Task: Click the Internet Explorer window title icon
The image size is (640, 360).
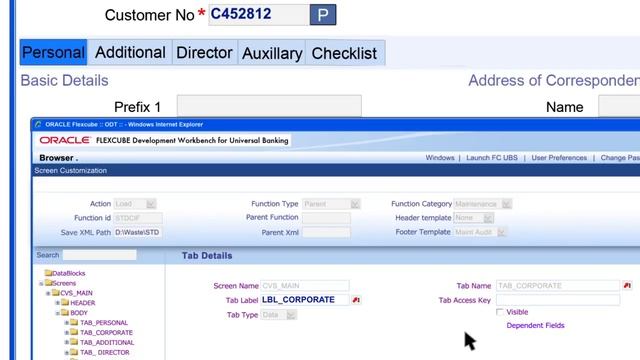Action: click(x=38, y=124)
